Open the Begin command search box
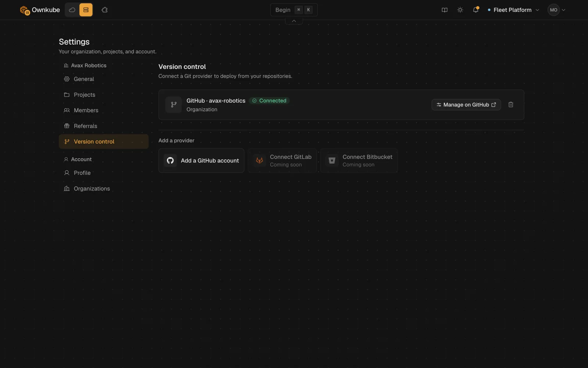 tap(294, 10)
